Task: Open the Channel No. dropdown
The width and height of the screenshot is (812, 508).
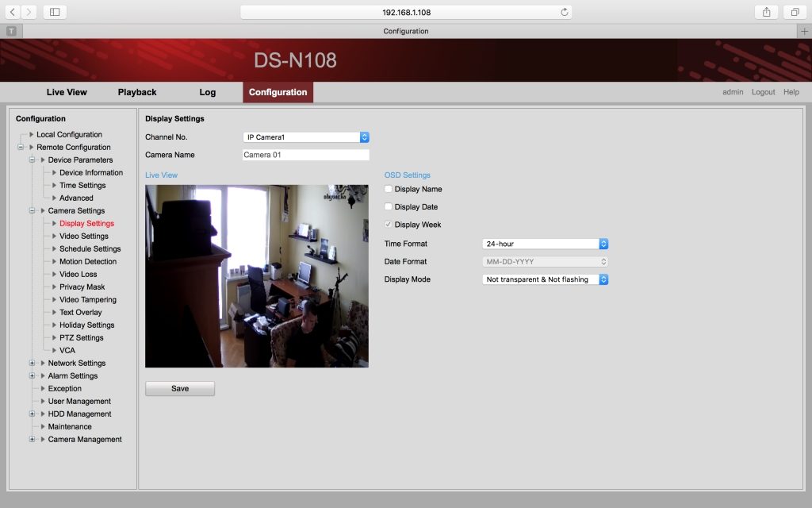Action: (x=305, y=137)
